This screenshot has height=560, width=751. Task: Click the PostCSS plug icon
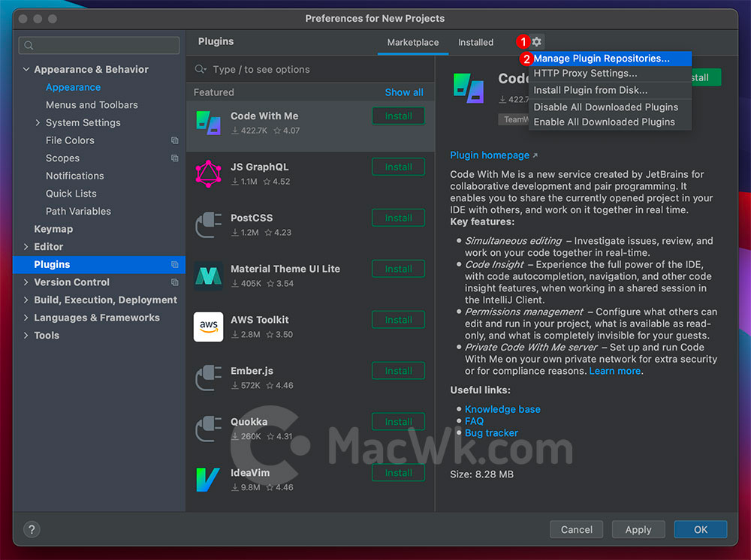pyautogui.click(x=208, y=225)
